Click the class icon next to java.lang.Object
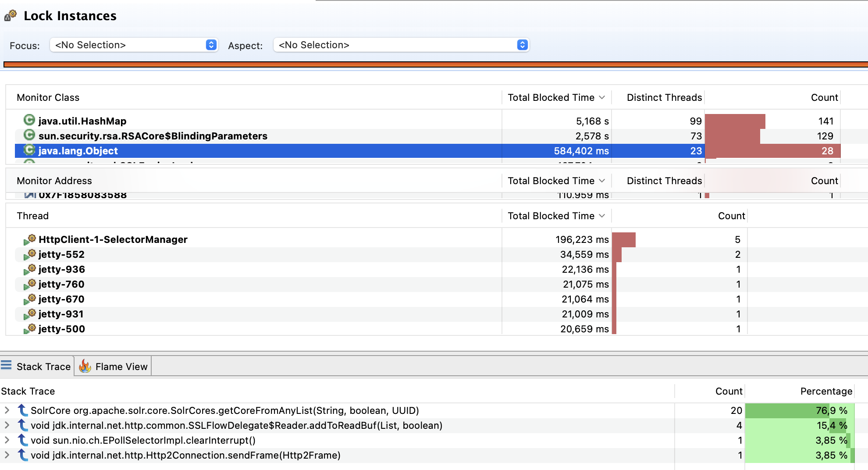This screenshot has height=470, width=868. tap(29, 150)
